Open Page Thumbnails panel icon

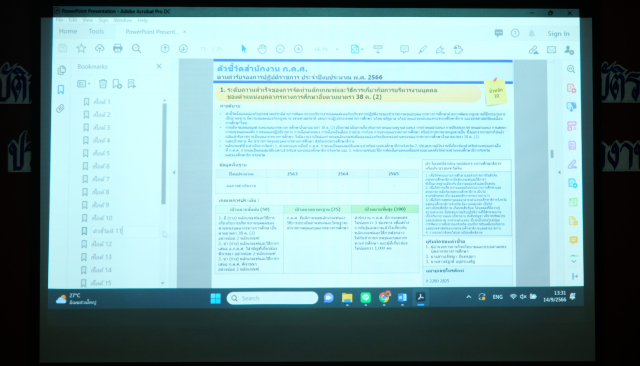[62, 70]
